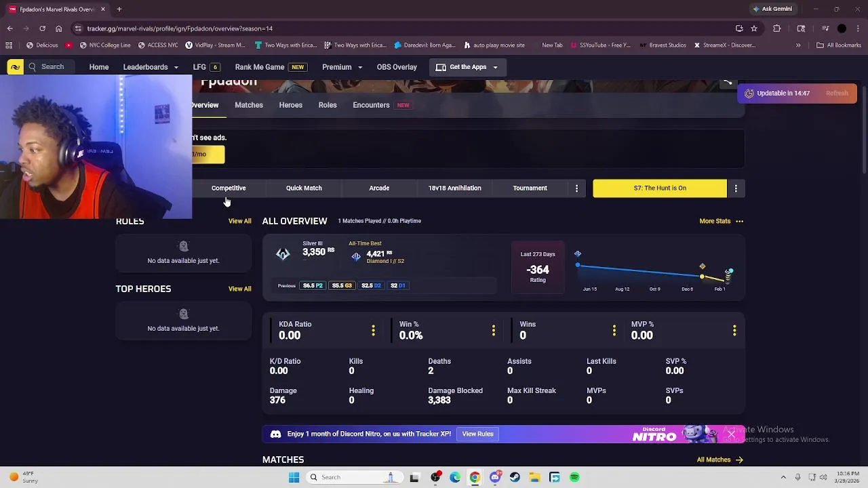
Task: Select the Arcade mode tab
Action: click(379, 188)
